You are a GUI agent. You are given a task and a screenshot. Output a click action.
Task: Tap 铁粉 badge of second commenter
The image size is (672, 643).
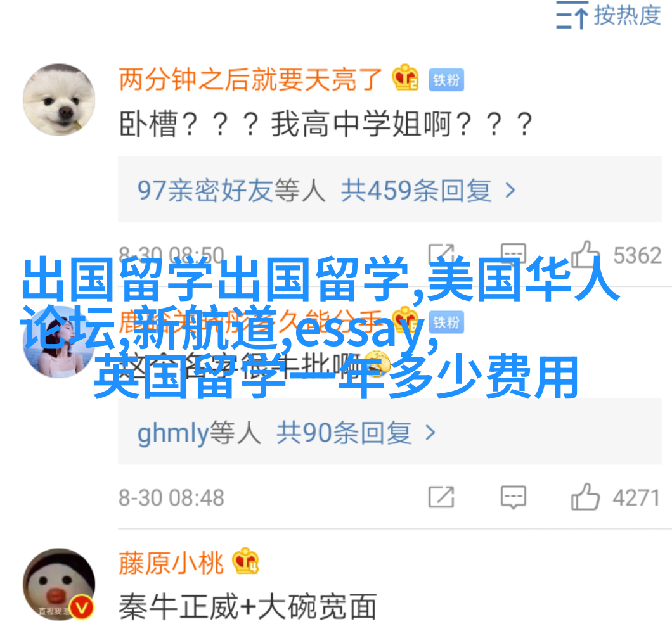coord(446,322)
